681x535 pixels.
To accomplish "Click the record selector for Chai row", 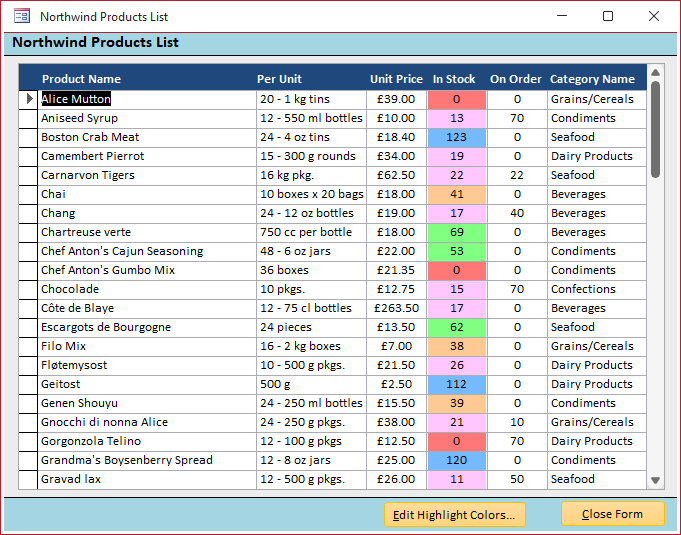I will (x=28, y=194).
